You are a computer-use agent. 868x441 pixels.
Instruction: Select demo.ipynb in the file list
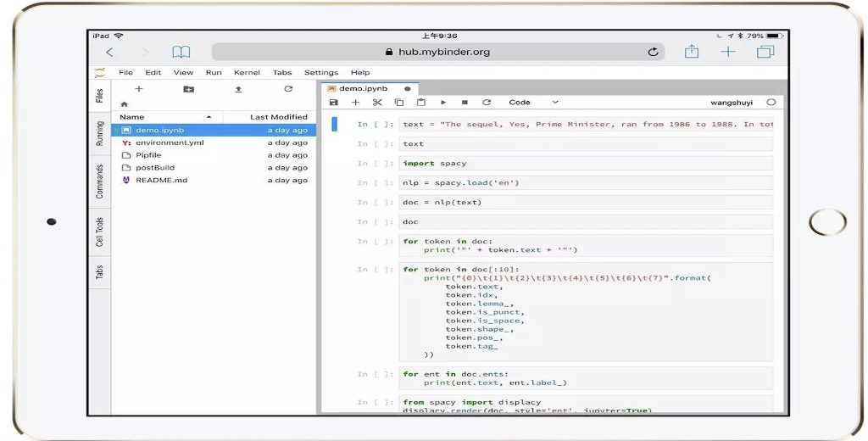click(214, 131)
